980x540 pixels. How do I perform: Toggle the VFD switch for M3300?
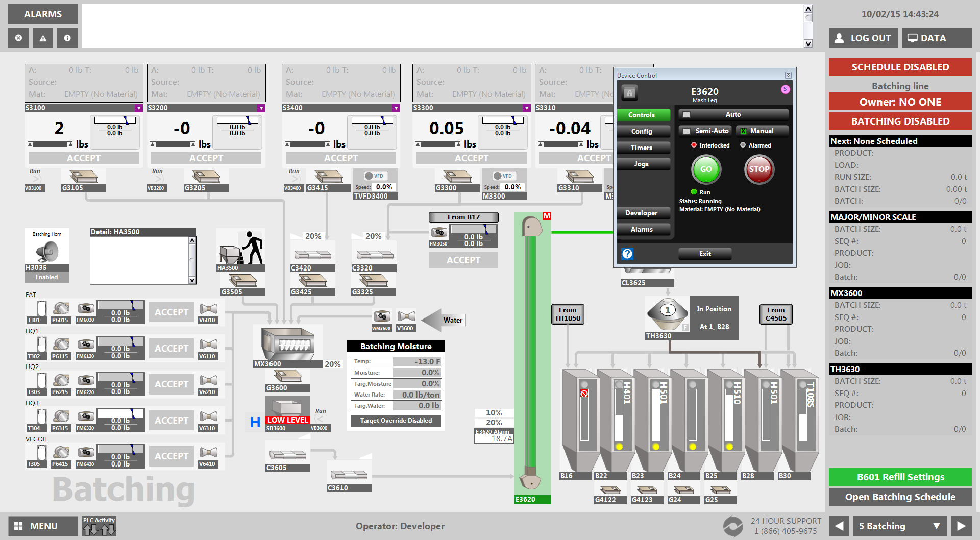[503, 176]
